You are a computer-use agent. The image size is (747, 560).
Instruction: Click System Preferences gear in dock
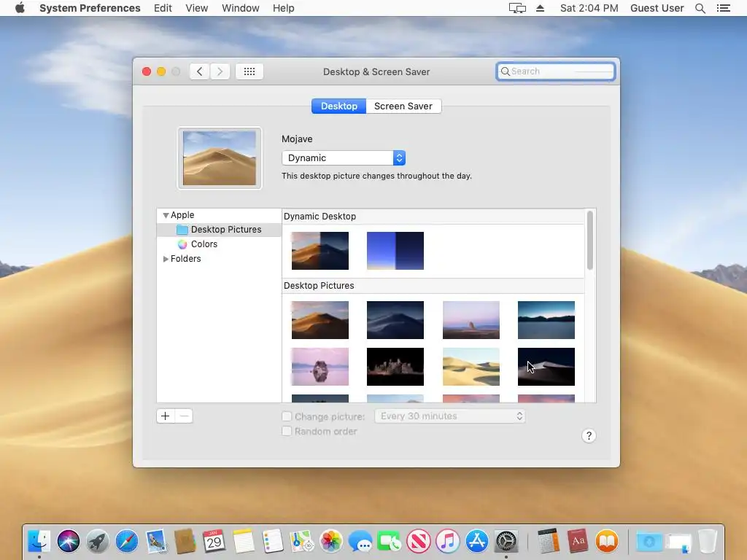(506, 542)
